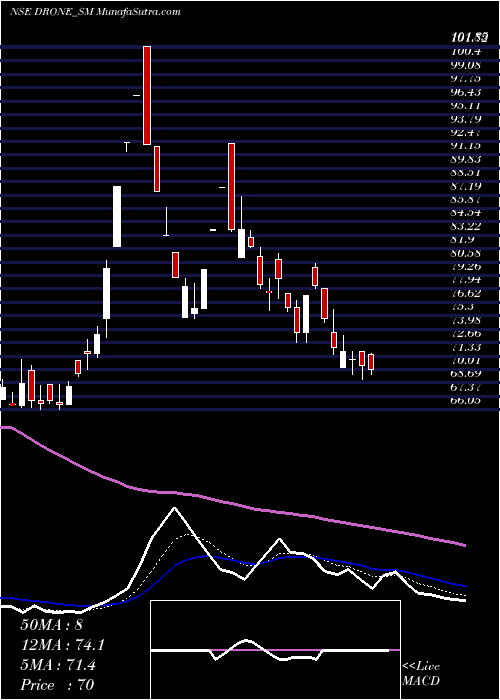500x700 pixels.
Task: Click the 85.87 price level label
Action: [x=465, y=199]
